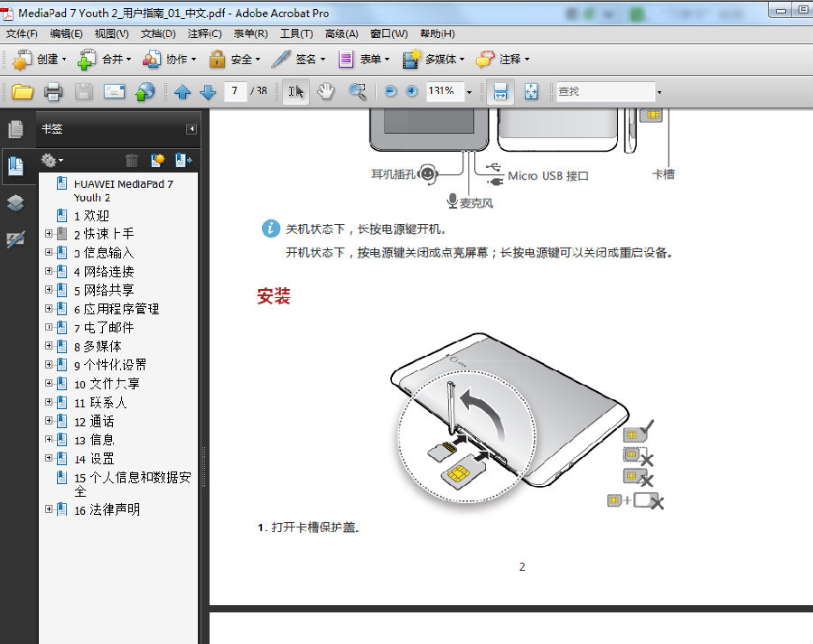The image size is (813, 644).
Task: Select the Hand tool for panning
Action: coord(325,91)
